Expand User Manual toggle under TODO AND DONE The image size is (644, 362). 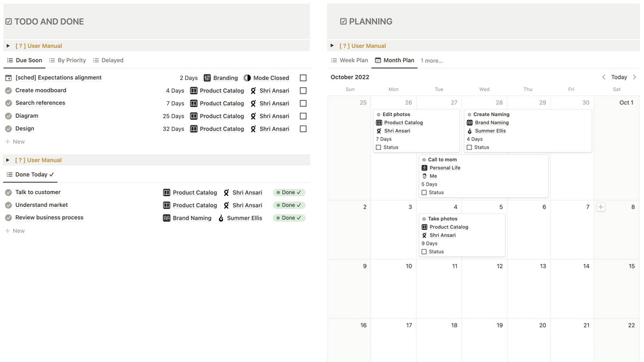click(x=8, y=46)
